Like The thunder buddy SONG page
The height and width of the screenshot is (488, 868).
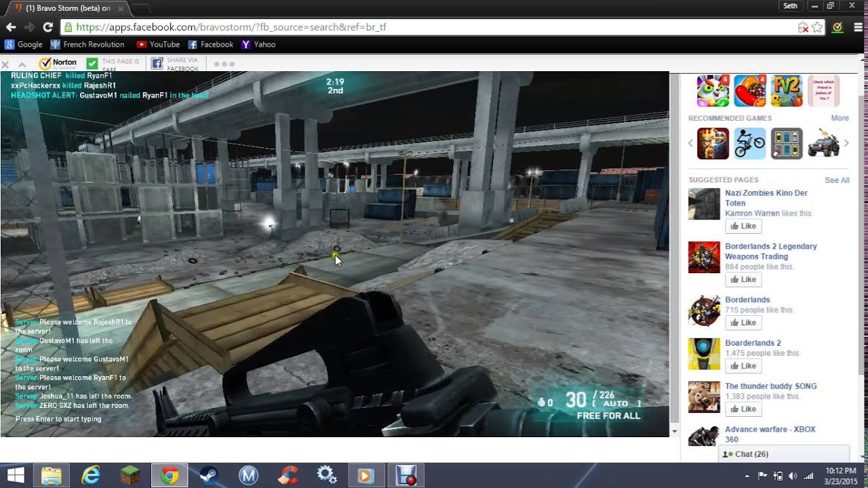point(743,409)
